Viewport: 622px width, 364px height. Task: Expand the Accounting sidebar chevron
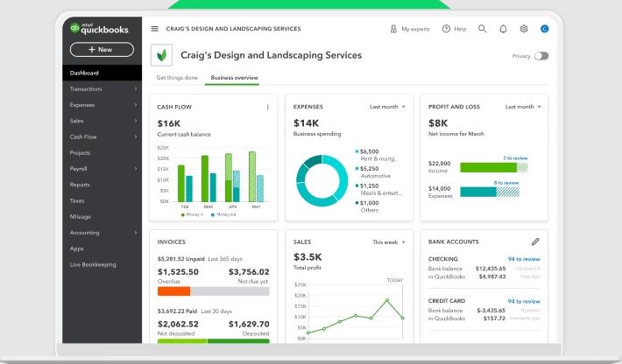pyautogui.click(x=136, y=233)
